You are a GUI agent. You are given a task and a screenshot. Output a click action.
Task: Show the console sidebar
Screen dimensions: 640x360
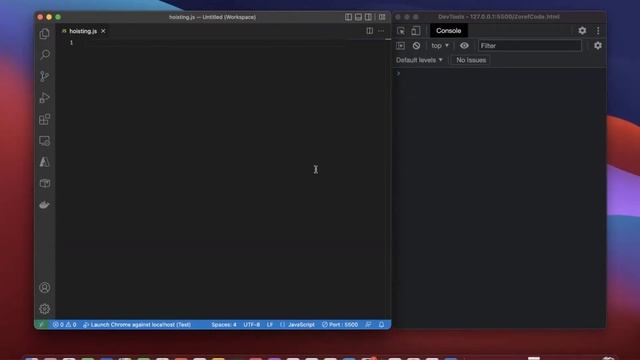click(x=400, y=46)
